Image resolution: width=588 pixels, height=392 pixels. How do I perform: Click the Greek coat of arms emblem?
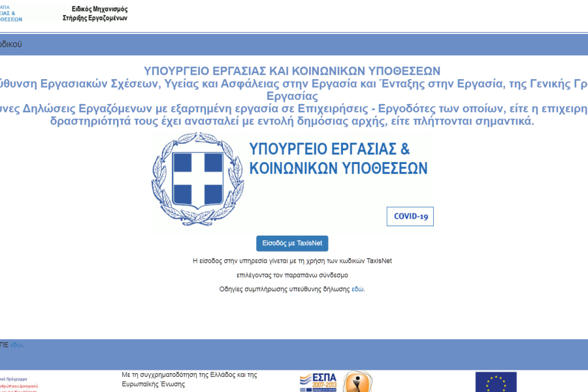197,179
